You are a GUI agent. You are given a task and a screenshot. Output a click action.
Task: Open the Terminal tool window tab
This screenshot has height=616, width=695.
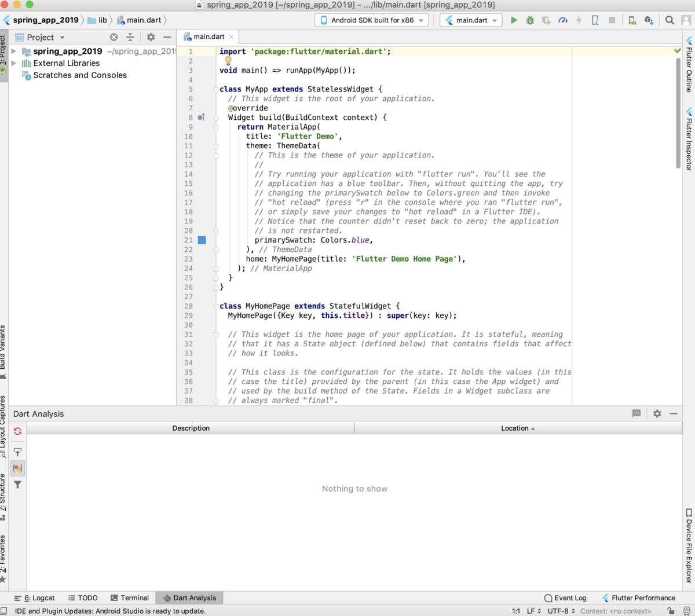pos(129,597)
